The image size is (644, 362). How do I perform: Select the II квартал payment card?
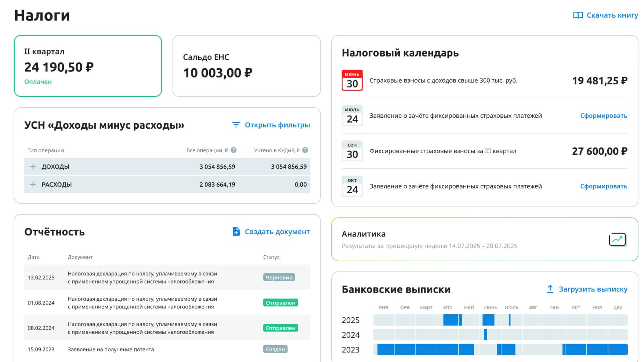[x=88, y=66]
